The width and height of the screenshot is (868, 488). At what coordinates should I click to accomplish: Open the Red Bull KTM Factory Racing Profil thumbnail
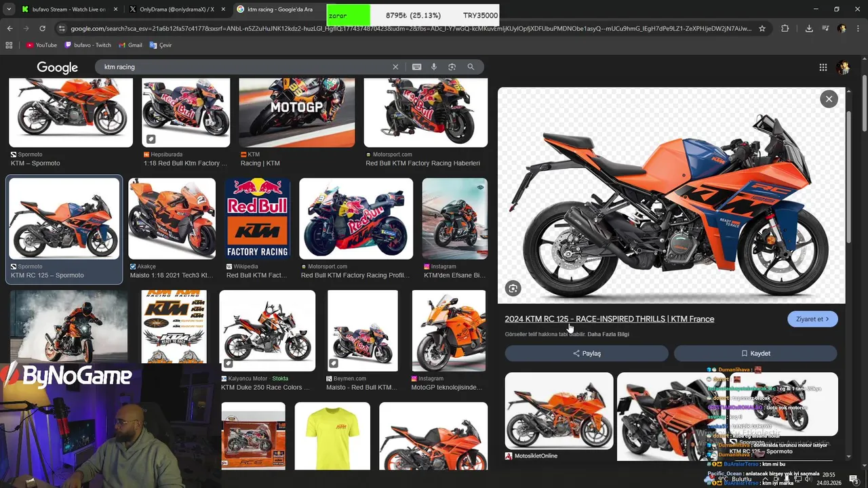(x=356, y=218)
